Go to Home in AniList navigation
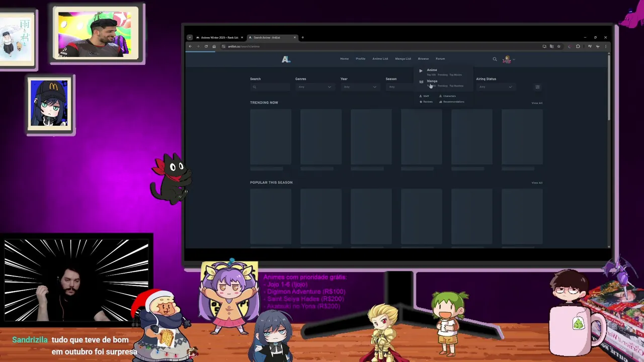This screenshot has height=362, width=644. click(x=344, y=59)
